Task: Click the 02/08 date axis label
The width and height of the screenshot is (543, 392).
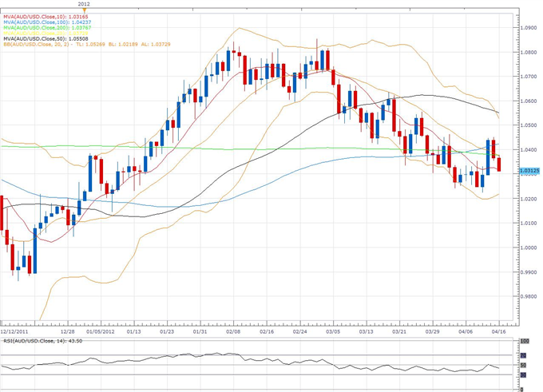Action: [x=234, y=330]
